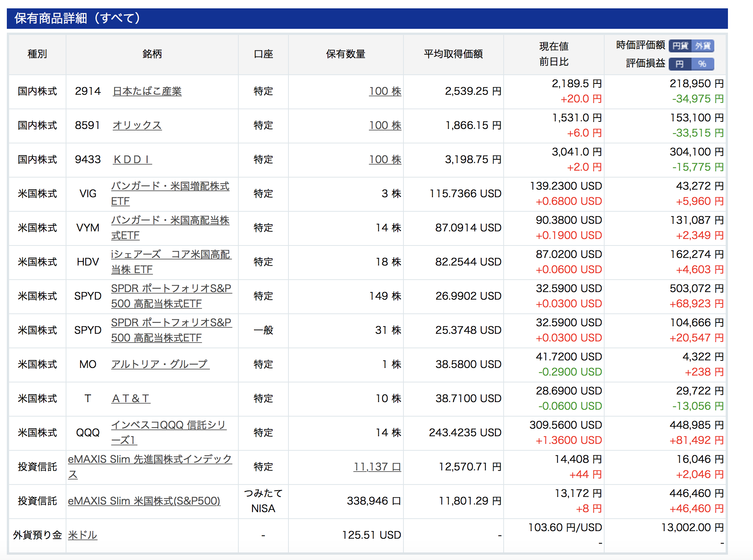This screenshot has height=560, width=753.
Task: Select the VYM ticker cell
Action: click(88, 228)
